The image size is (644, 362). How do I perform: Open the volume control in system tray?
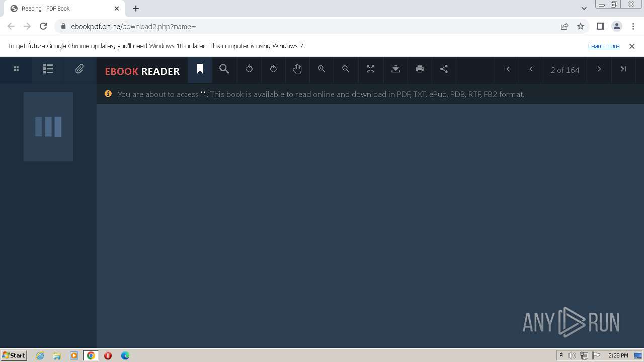coord(572,355)
